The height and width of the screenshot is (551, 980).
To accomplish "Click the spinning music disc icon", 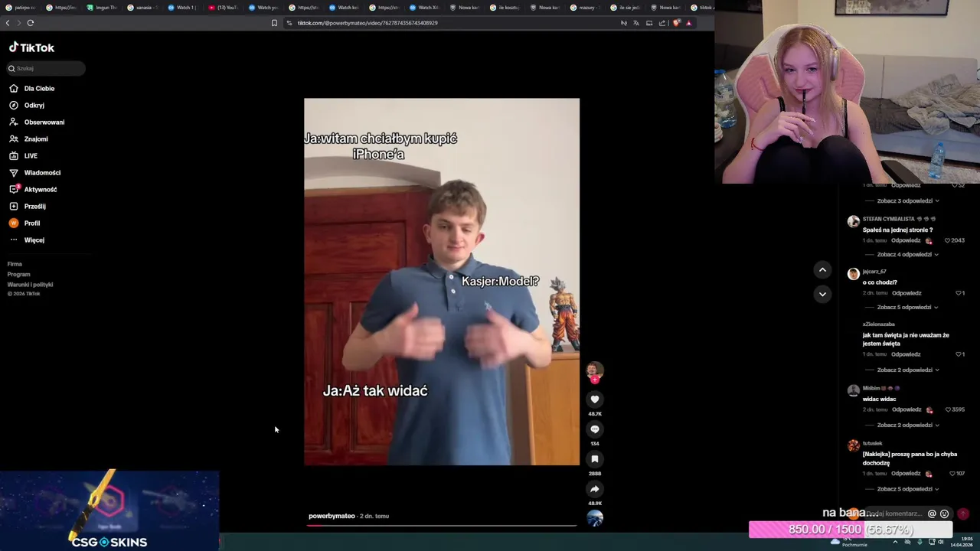I will 595,518.
